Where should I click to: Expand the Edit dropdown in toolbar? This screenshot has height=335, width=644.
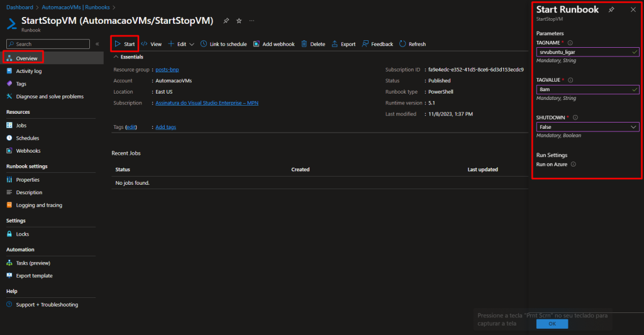pyautogui.click(x=192, y=44)
